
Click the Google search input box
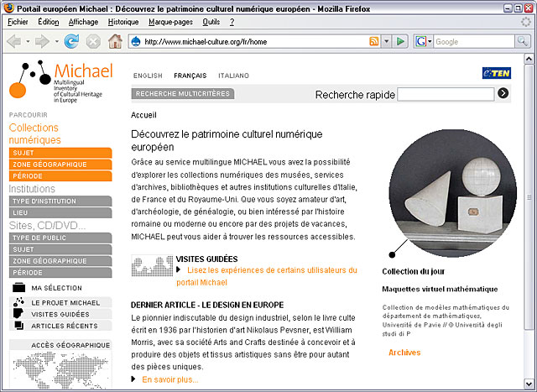point(474,42)
